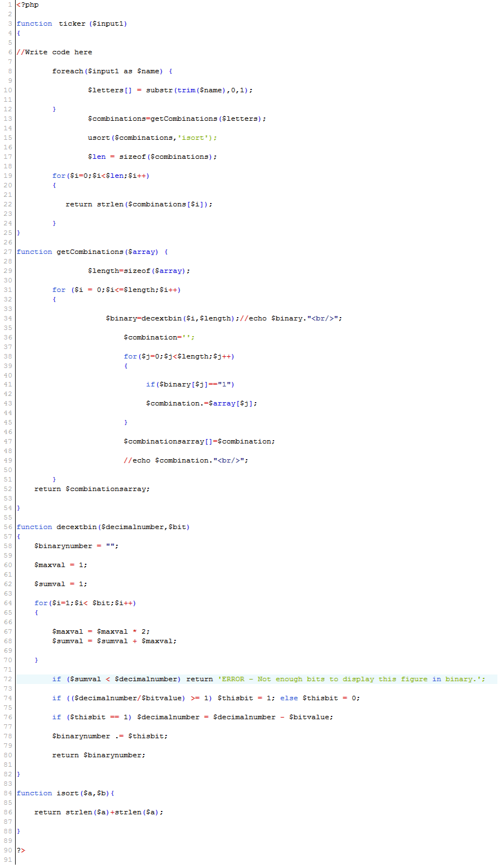Image resolution: width=503 pixels, height=868 pixels.
Task: Click the 'return strlen($combinations[$i])' statement
Action: click(x=139, y=204)
